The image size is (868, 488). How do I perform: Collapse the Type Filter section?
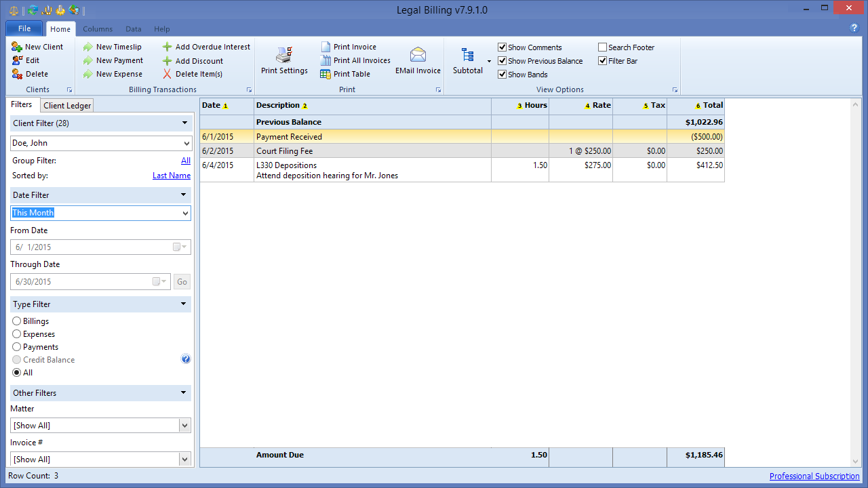click(x=184, y=304)
